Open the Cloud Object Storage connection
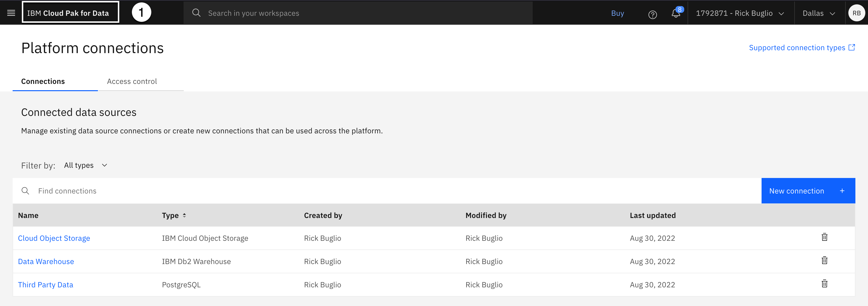Screen dimensions: 868x306 (54, 238)
